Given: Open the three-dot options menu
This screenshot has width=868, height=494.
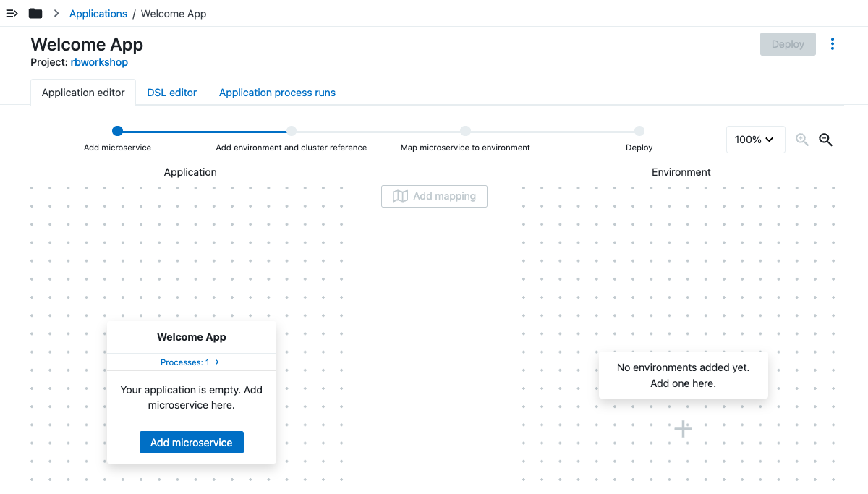Looking at the screenshot, I should pyautogui.click(x=833, y=44).
